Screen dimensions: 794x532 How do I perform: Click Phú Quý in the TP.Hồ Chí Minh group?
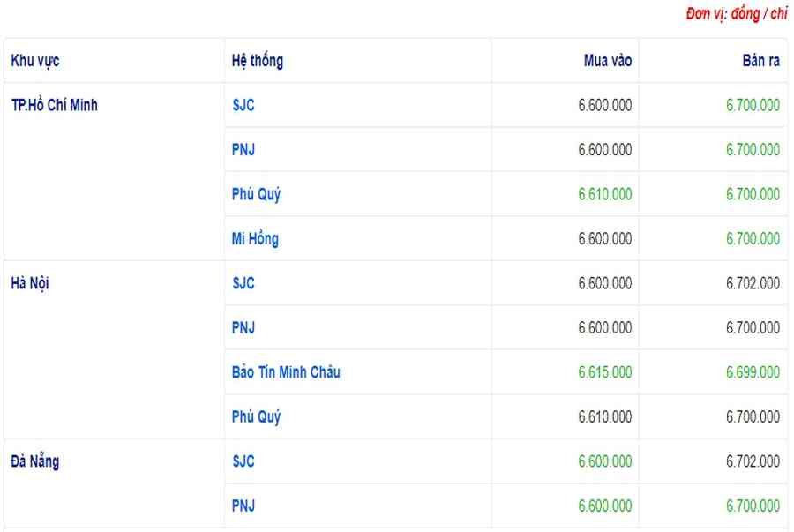[x=256, y=194]
